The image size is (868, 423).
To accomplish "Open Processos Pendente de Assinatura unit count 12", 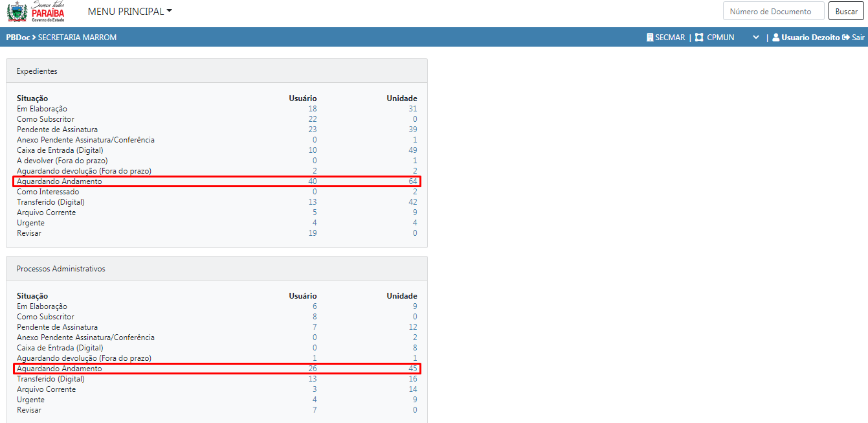I will [x=413, y=327].
